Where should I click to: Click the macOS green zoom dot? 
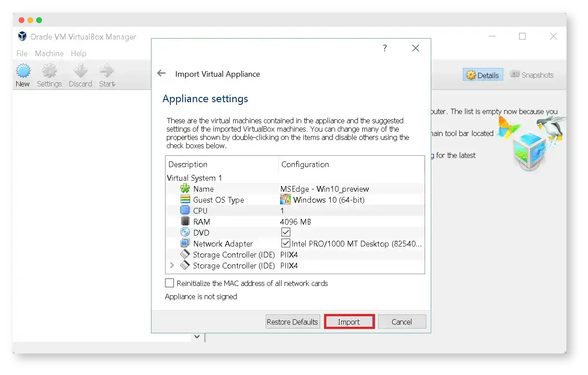[39, 20]
